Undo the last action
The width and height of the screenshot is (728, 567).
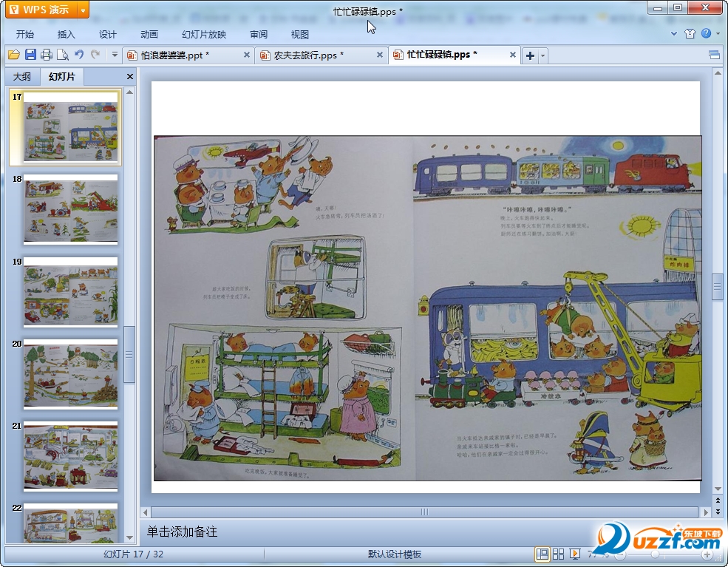click(x=79, y=55)
